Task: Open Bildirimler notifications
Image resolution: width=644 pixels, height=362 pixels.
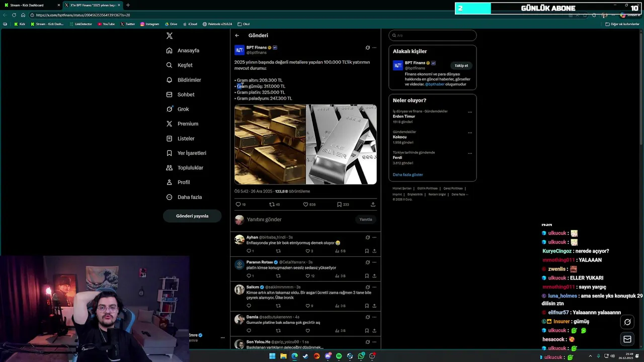Action: tap(184, 80)
